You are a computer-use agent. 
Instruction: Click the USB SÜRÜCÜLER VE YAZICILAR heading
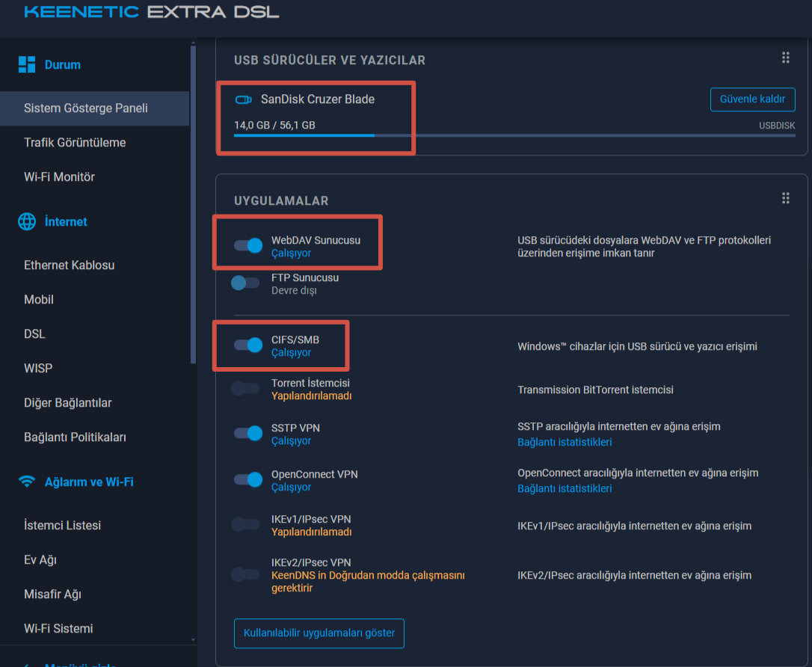point(330,61)
